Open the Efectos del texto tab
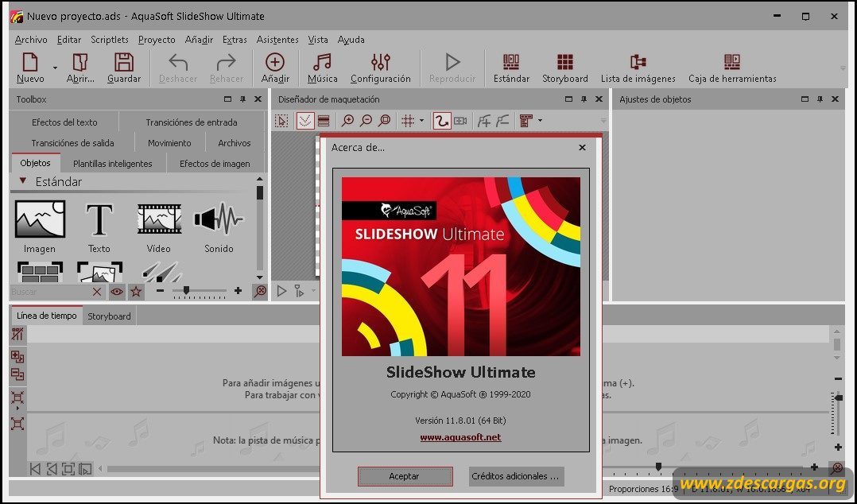The height and width of the screenshot is (504, 857). point(64,122)
